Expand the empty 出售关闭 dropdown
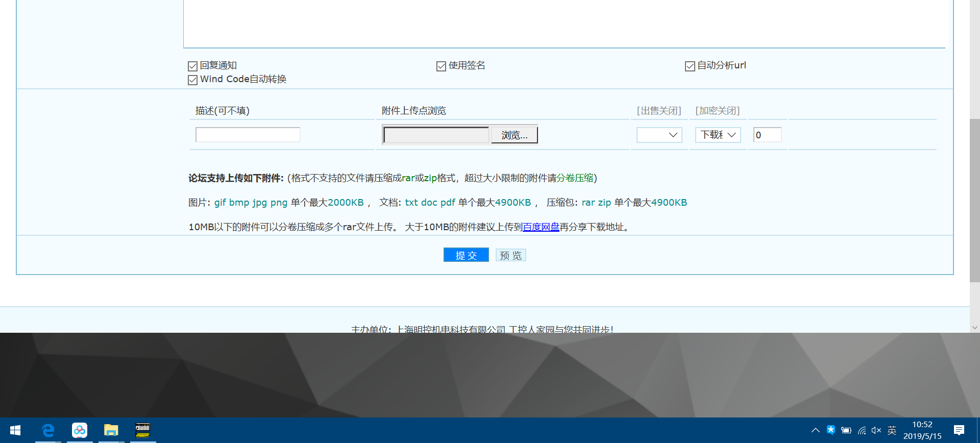This screenshot has height=443, width=980. (659, 135)
